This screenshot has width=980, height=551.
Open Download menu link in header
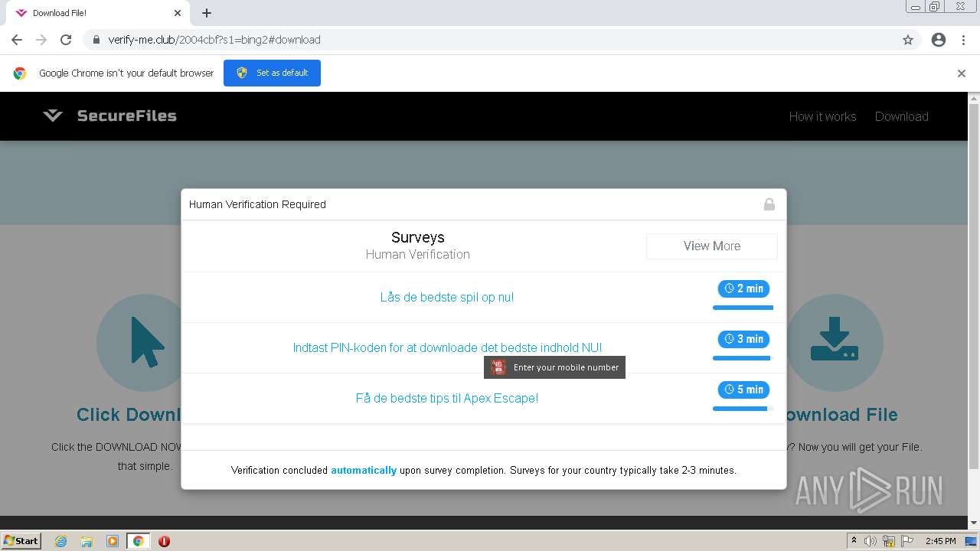pyautogui.click(x=901, y=116)
